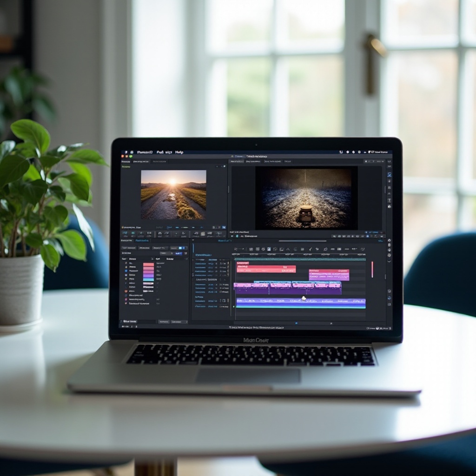Click the grey scroll bar above the timeline toolbar
The image size is (476, 476).
click(x=302, y=241)
